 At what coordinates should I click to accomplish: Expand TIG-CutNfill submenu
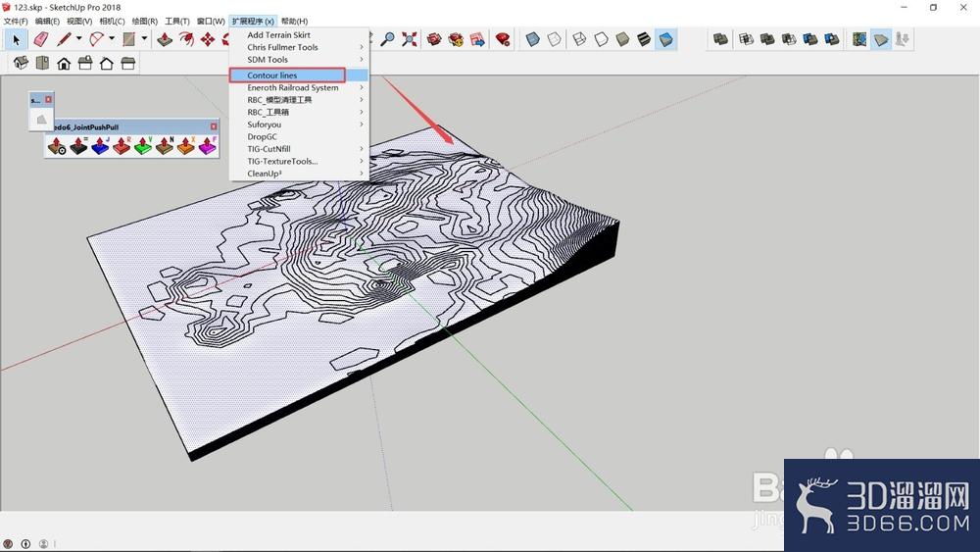[299, 149]
